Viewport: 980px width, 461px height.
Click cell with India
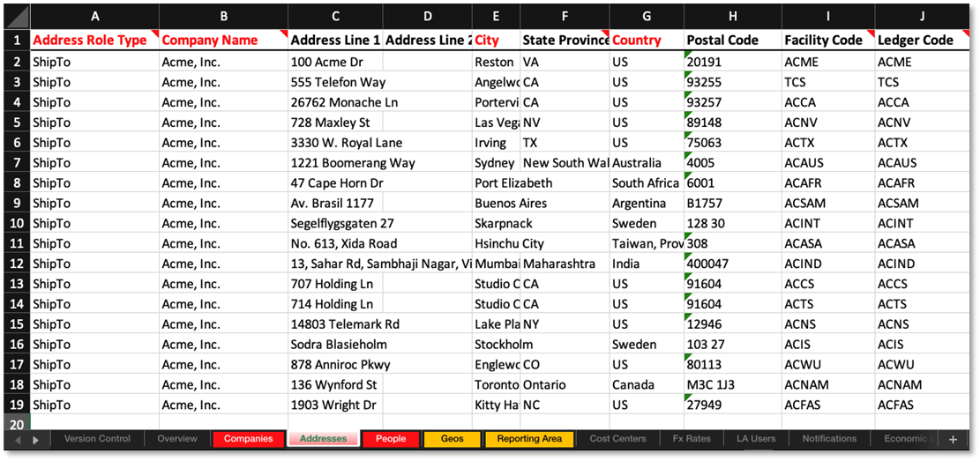click(647, 264)
